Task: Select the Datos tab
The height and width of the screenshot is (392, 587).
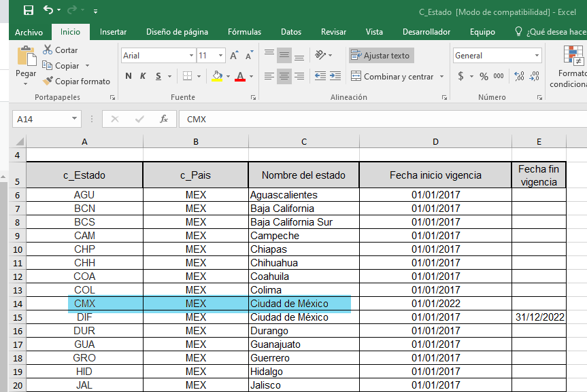Action: (291, 32)
